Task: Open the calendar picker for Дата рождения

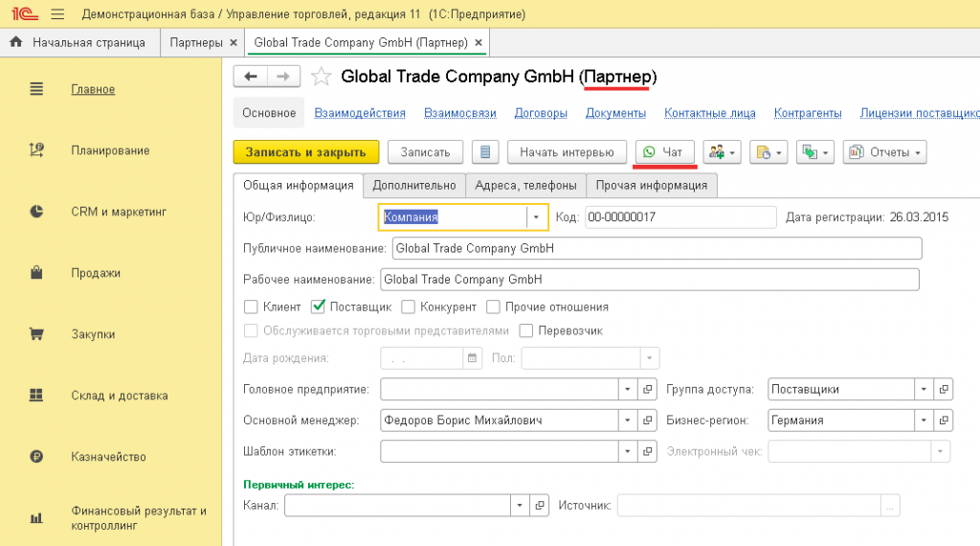Action: (472, 358)
